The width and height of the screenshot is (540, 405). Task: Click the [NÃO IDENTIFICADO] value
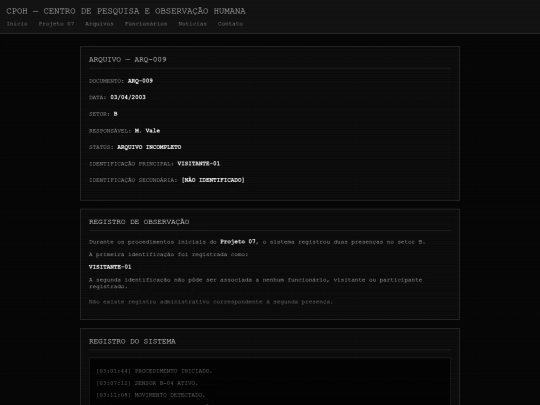pyautogui.click(x=213, y=180)
